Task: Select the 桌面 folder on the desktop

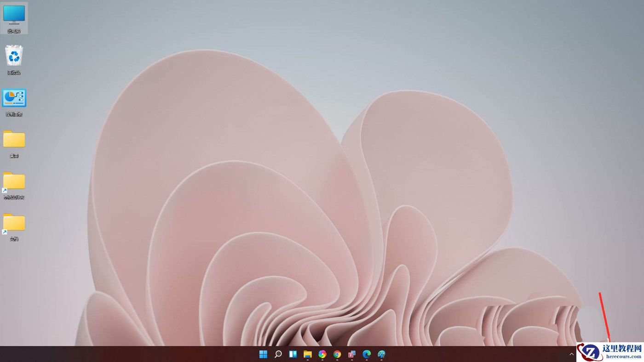Action: 14,143
